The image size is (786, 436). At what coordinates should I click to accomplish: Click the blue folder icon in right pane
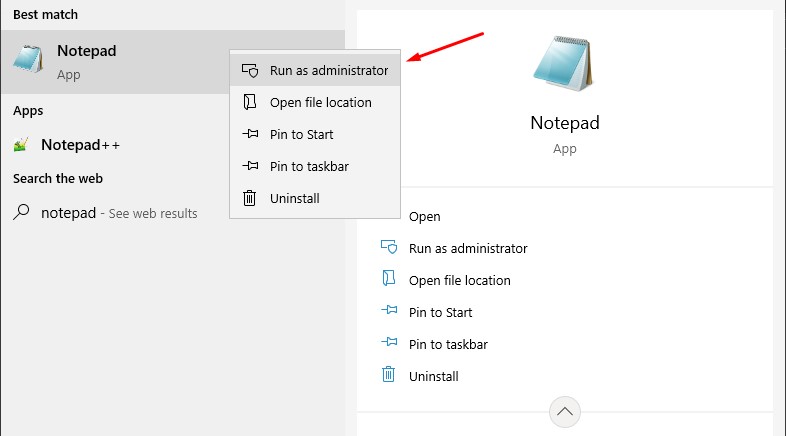(x=389, y=278)
